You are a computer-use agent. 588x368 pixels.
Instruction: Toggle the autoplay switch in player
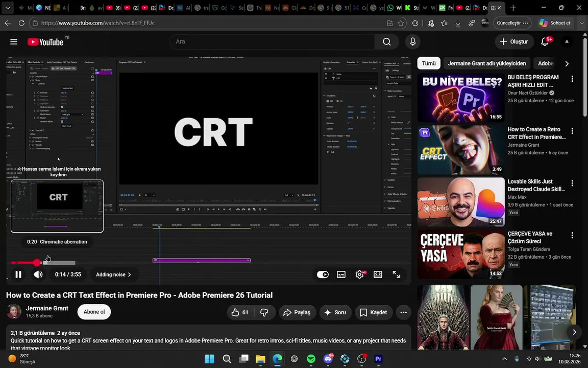(x=323, y=274)
